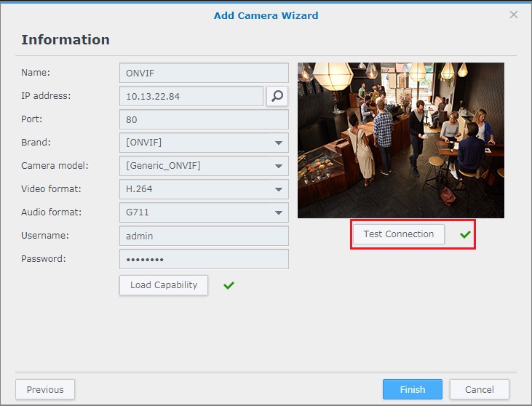Screen dimensions: 532x406
Task: Click the IP address search magnifier icon
Action: [277, 96]
